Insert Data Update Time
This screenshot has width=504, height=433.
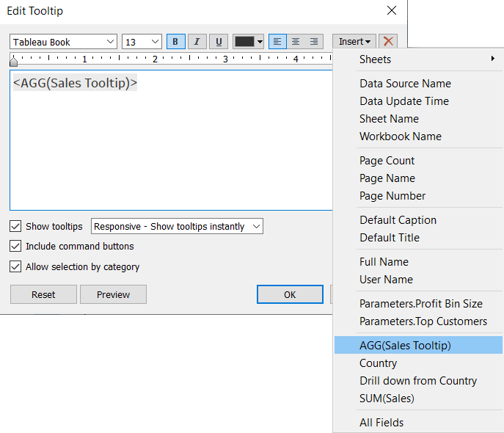coord(418,101)
